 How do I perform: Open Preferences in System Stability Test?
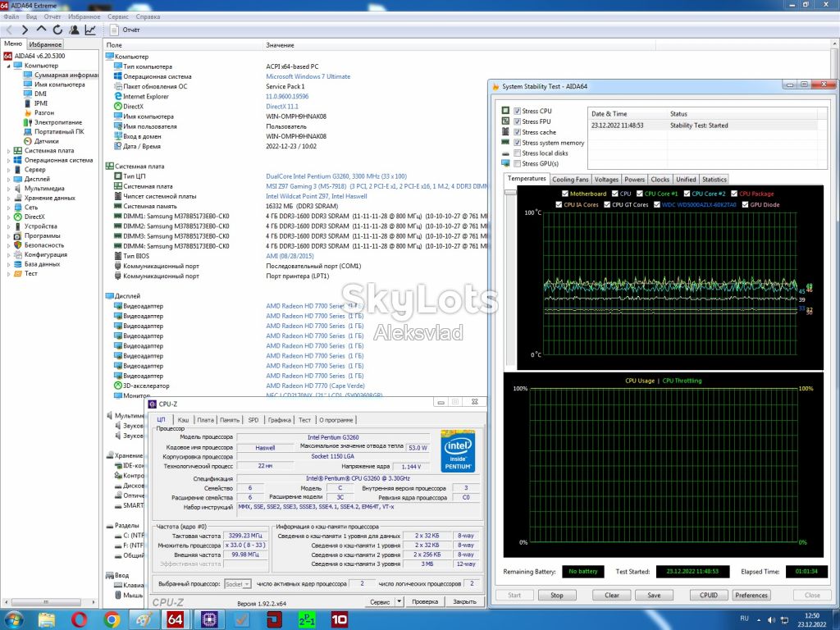coord(751,596)
